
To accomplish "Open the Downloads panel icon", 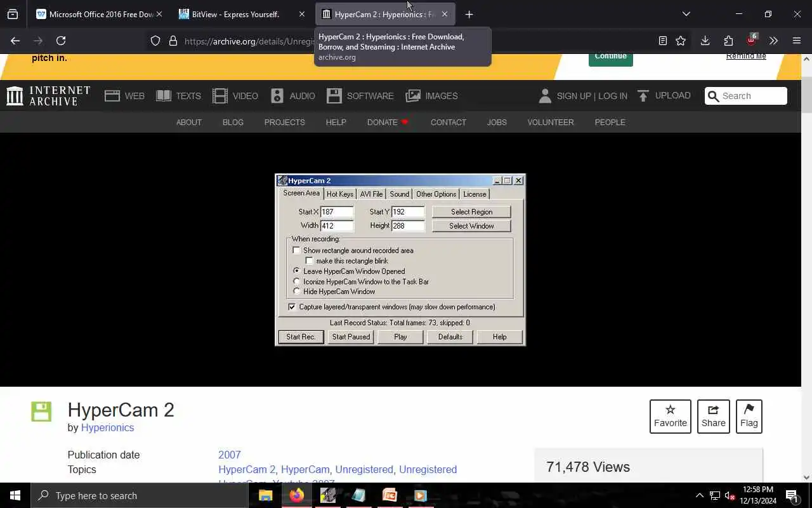I will pos(705,41).
